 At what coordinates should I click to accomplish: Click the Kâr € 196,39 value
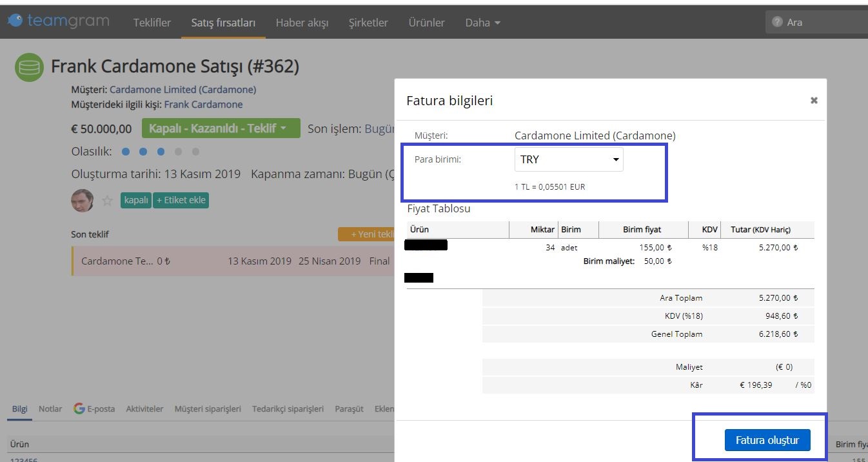click(755, 385)
